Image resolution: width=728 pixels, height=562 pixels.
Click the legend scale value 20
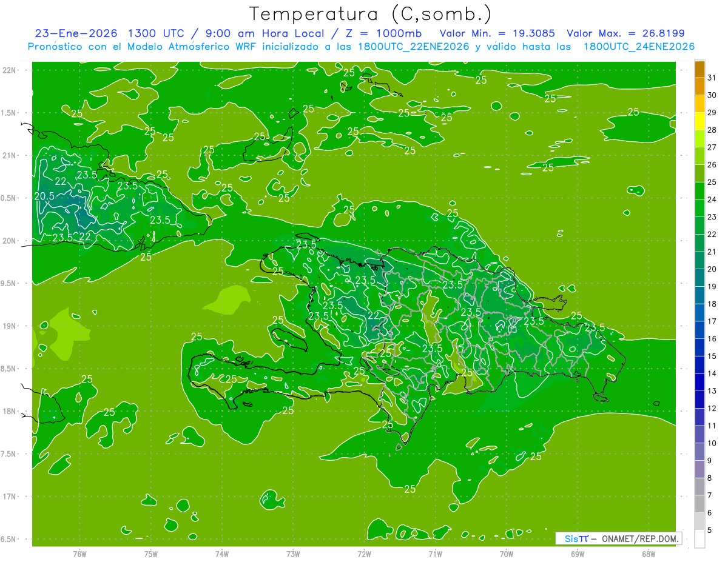[712, 269]
